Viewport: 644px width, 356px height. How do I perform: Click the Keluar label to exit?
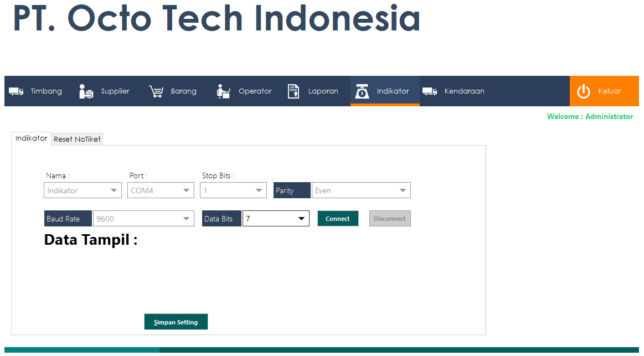pos(610,91)
